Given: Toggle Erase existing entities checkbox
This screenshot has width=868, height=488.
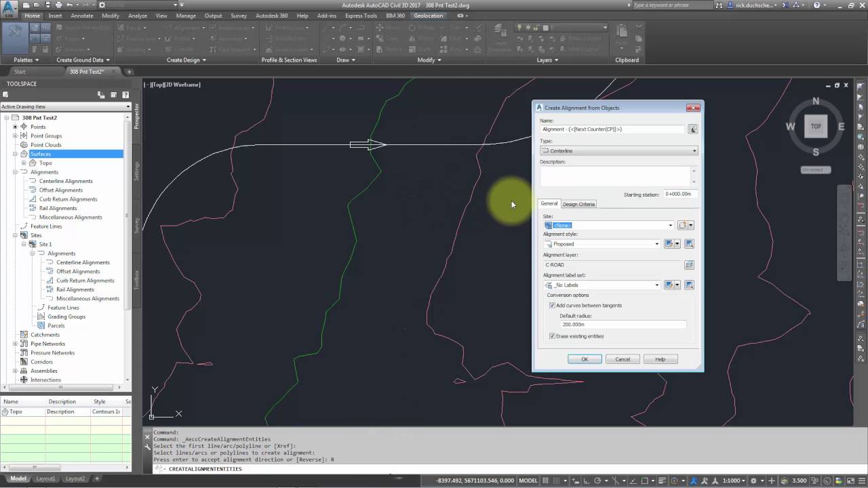Looking at the screenshot, I should click(x=552, y=336).
